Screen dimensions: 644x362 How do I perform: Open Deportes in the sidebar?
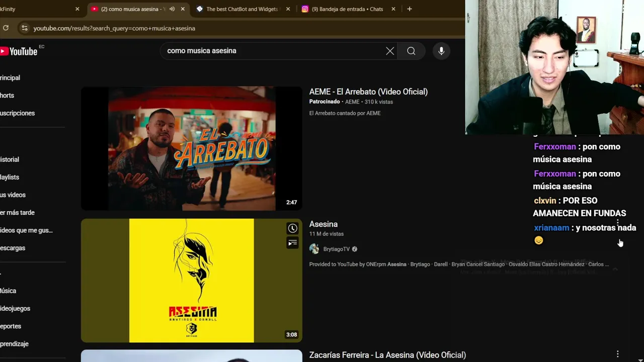[x=11, y=326]
